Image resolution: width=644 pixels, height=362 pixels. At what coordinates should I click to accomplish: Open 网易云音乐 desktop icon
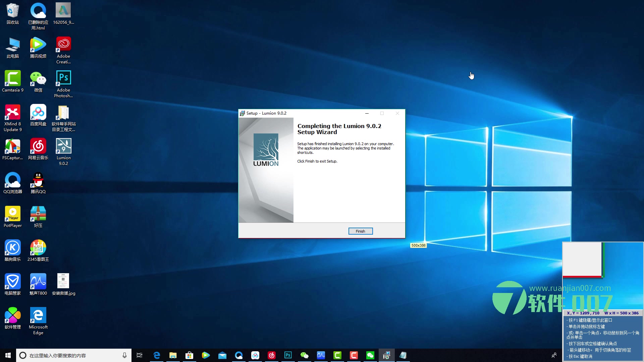coord(38,147)
